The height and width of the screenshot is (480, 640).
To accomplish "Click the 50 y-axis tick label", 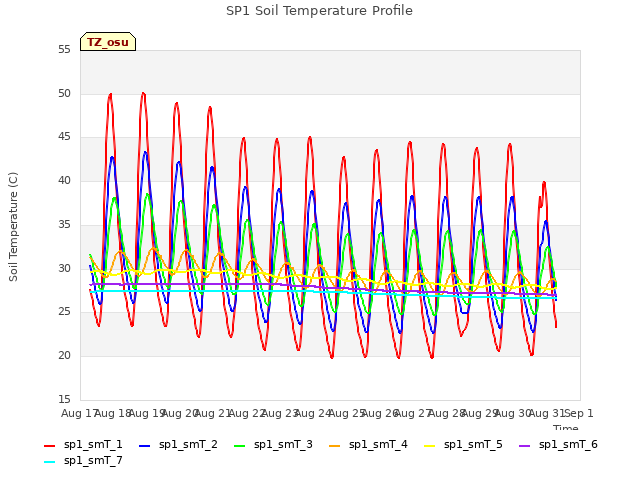I will (64, 93).
